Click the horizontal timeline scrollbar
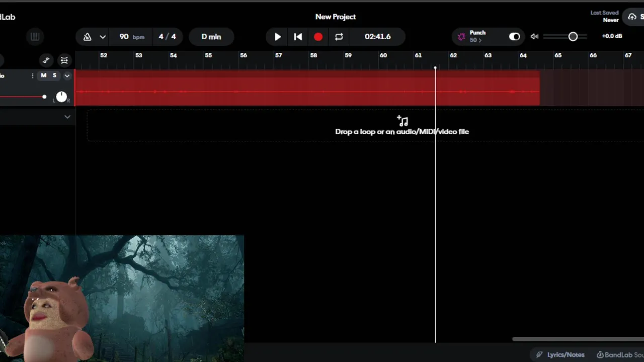The height and width of the screenshot is (362, 644). point(578,339)
